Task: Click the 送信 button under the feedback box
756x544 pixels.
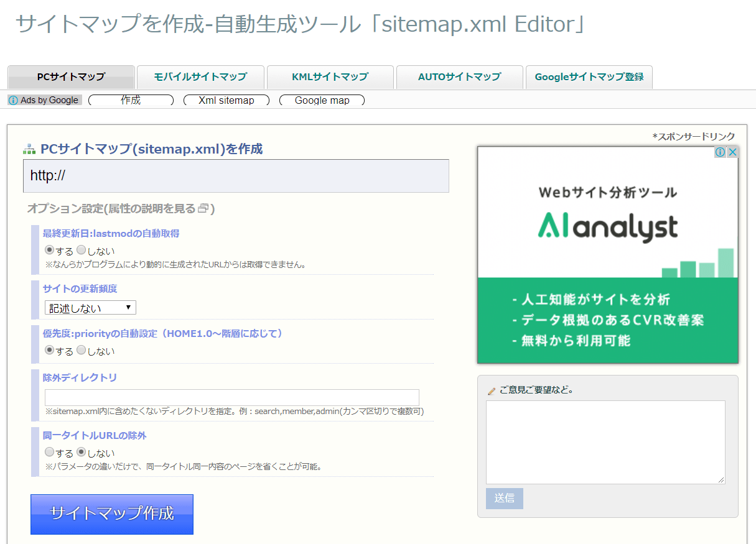Action: pyautogui.click(x=504, y=499)
